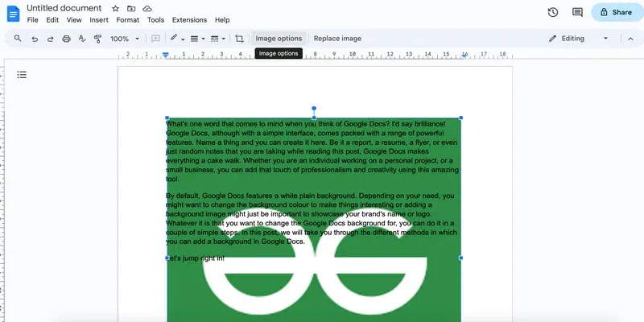Open the comments history icon

point(577,12)
